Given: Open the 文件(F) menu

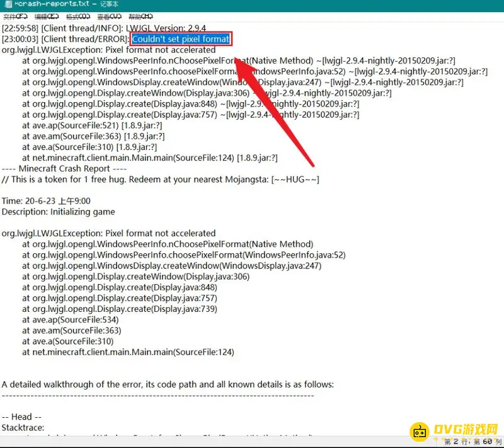Looking at the screenshot, I should click(14, 16).
